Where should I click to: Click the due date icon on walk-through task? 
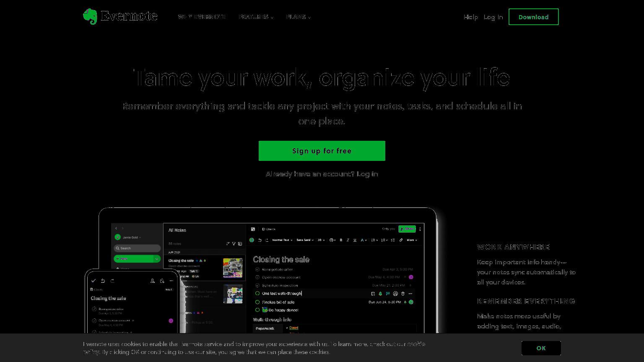click(373, 294)
